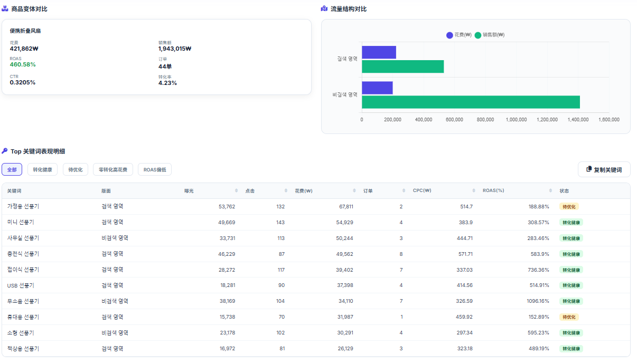Screen dimensions: 637x364
Task: Toggle 花费(₩) legend series in chart
Action: 459,35
